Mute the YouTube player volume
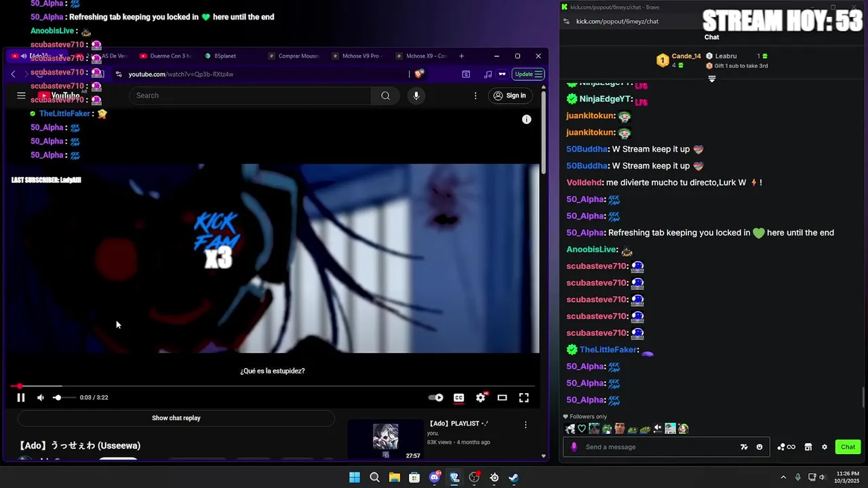Image resolution: width=868 pixels, height=488 pixels. point(40,398)
